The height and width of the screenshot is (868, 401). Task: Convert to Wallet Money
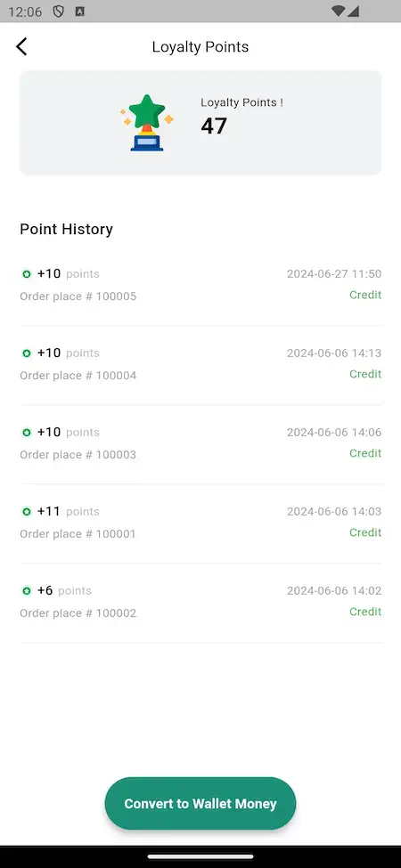click(200, 803)
